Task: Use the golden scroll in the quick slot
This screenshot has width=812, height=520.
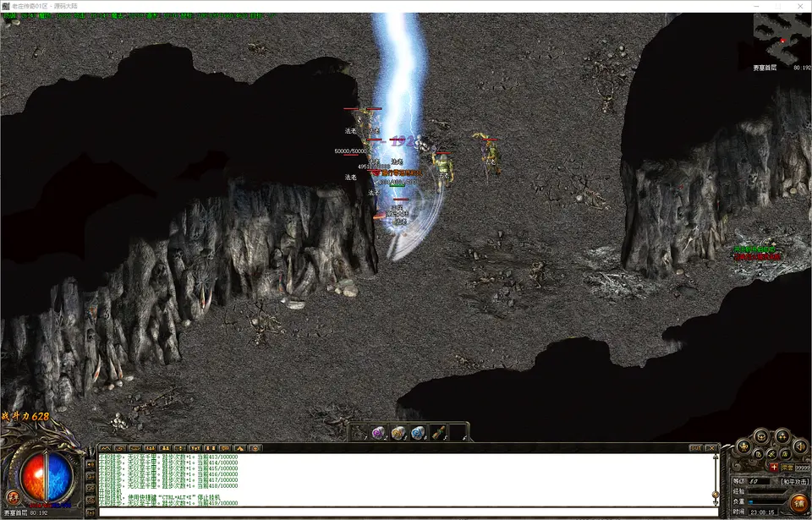Action: [x=398, y=433]
